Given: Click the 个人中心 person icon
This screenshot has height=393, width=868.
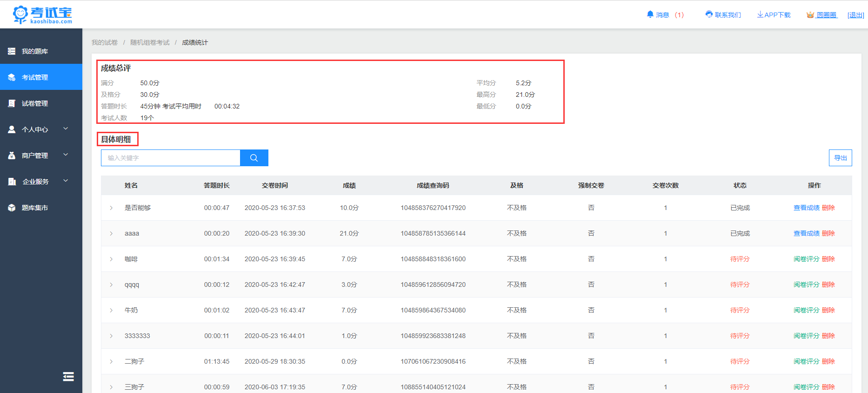Looking at the screenshot, I should (x=12, y=129).
